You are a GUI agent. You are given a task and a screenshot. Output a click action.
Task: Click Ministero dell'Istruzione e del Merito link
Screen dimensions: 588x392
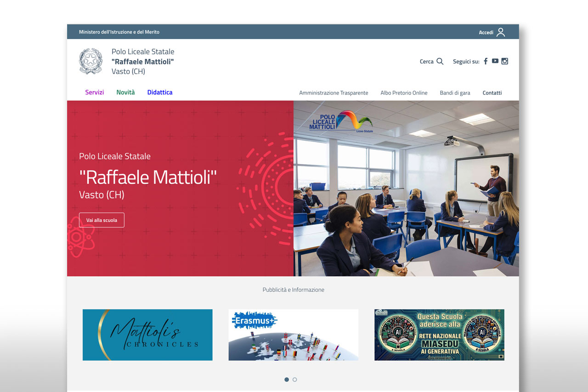(119, 32)
